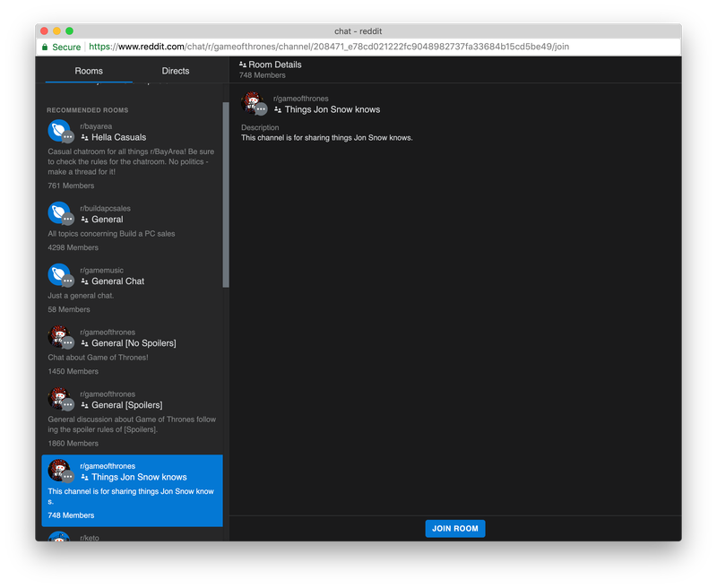The width and height of the screenshot is (717, 588).
Task: Select the r/bayarea room avatar
Action: tap(60, 131)
